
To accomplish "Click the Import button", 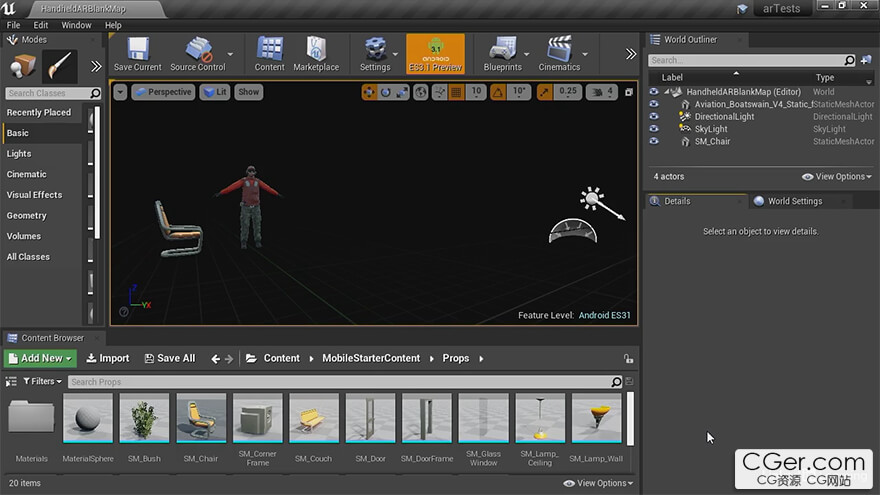I will pyautogui.click(x=108, y=358).
